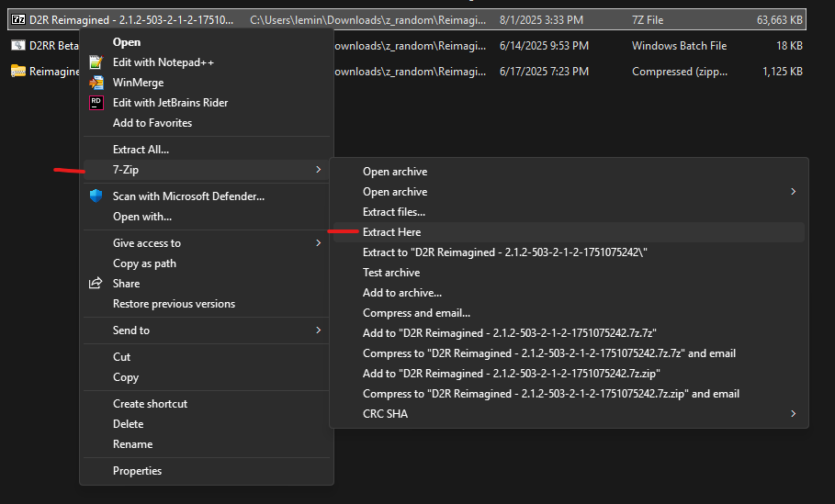Click the 8/1/2025 3:33 PM date cell
Screen dimensions: 835x504
tap(541, 19)
